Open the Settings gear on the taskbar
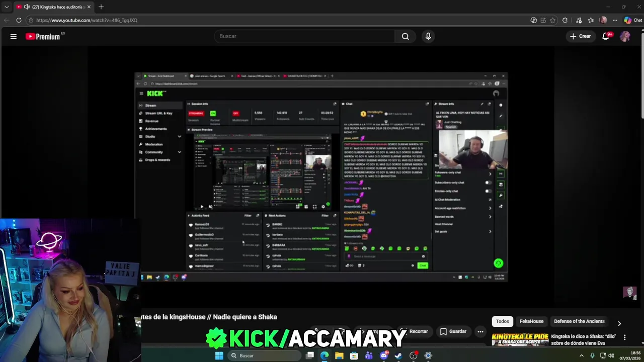Screen dimensions: 644x362 (428, 355)
